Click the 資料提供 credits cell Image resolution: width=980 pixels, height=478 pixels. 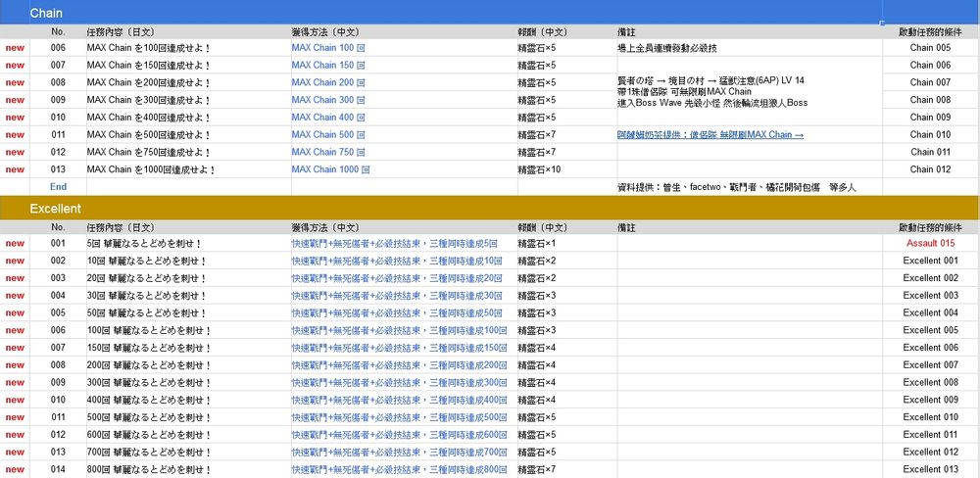point(750,186)
